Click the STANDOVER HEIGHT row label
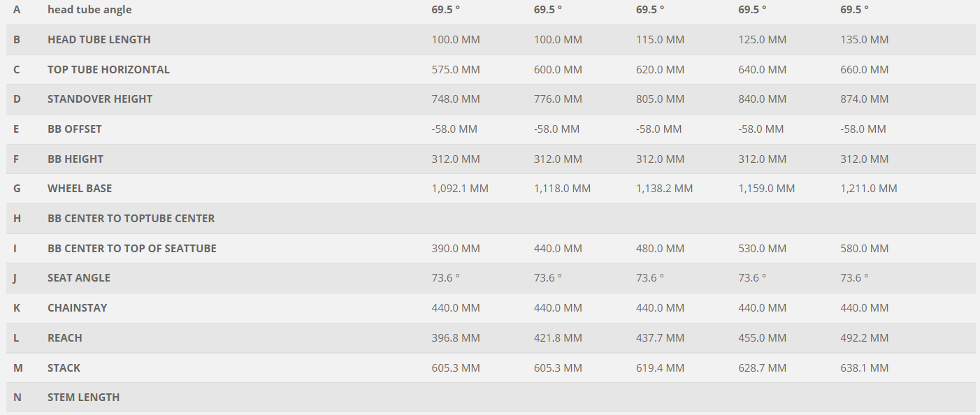The height and width of the screenshot is (415, 980). [100, 99]
